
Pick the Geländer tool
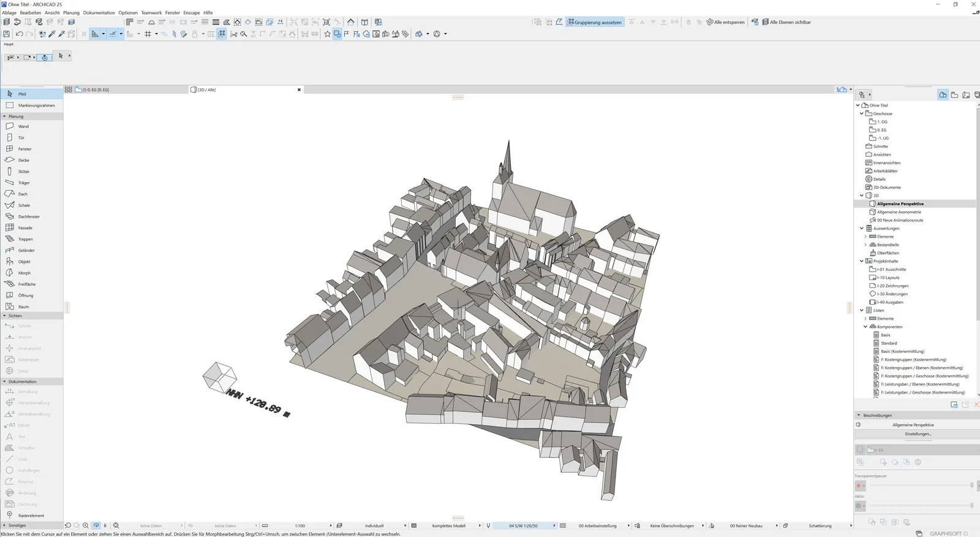pyautogui.click(x=32, y=250)
